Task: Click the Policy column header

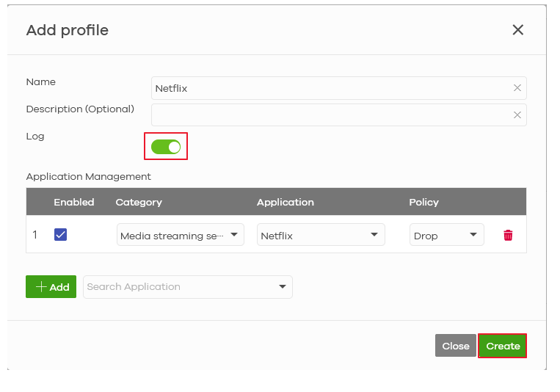Action: coord(423,202)
